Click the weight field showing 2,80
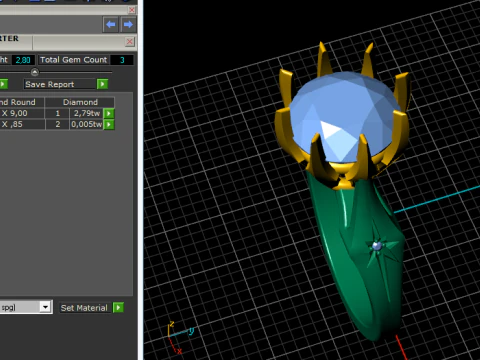This screenshot has width=480, height=360. point(23,60)
